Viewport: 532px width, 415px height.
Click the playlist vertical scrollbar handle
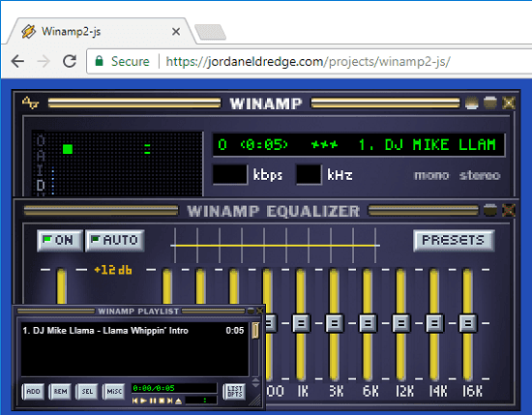coord(255,330)
